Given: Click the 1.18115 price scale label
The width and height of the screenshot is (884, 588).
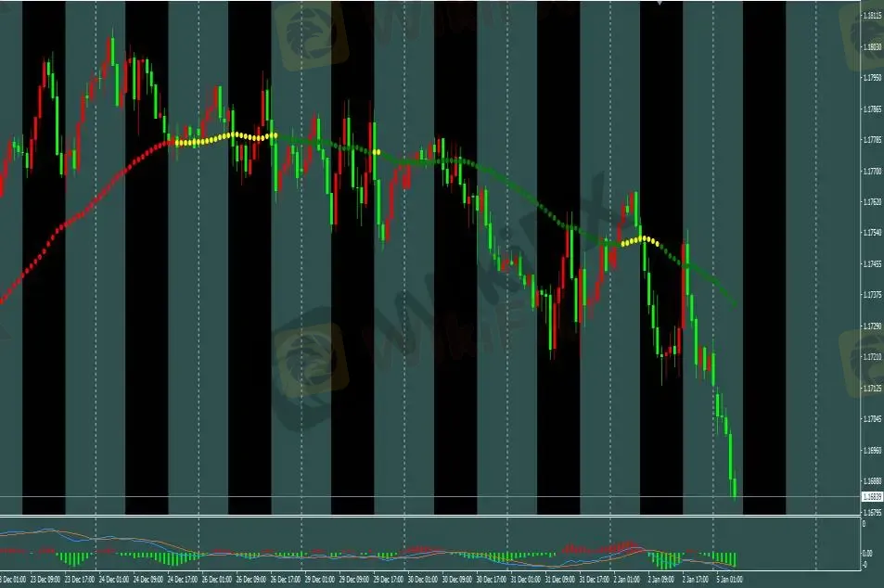Looking at the screenshot, I should point(871,16).
